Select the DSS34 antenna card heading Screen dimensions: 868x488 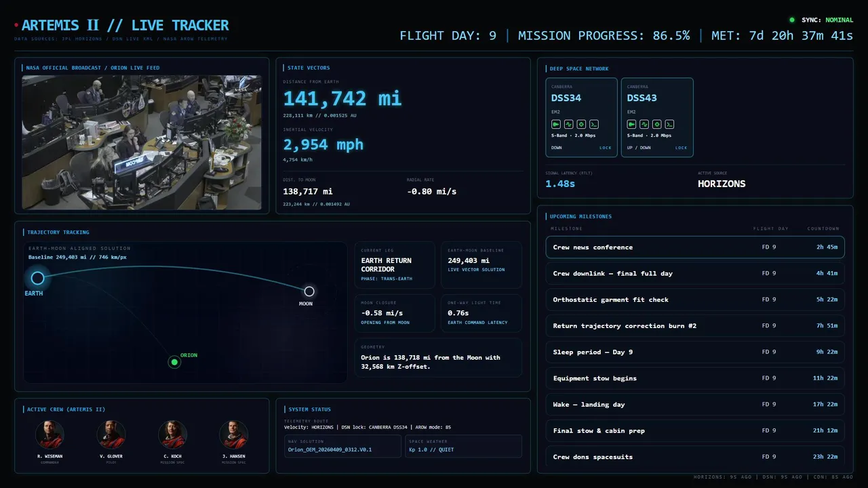tap(566, 98)
